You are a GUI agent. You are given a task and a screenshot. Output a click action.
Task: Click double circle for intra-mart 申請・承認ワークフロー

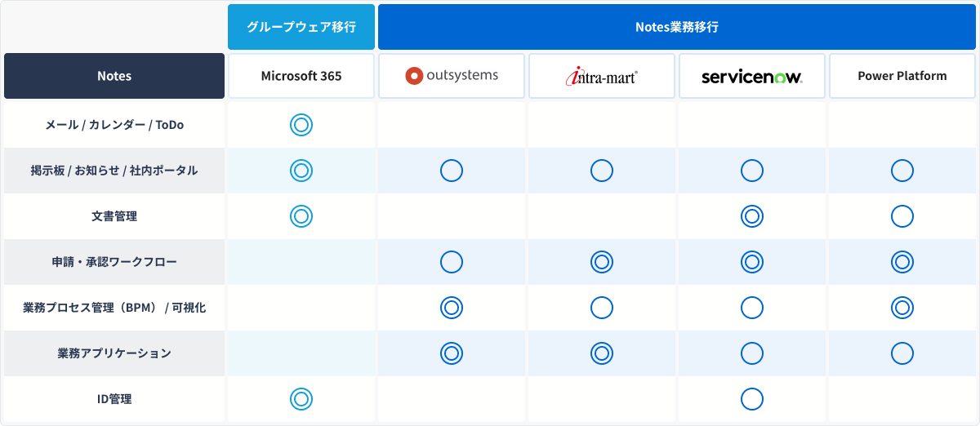coord(602,262)
